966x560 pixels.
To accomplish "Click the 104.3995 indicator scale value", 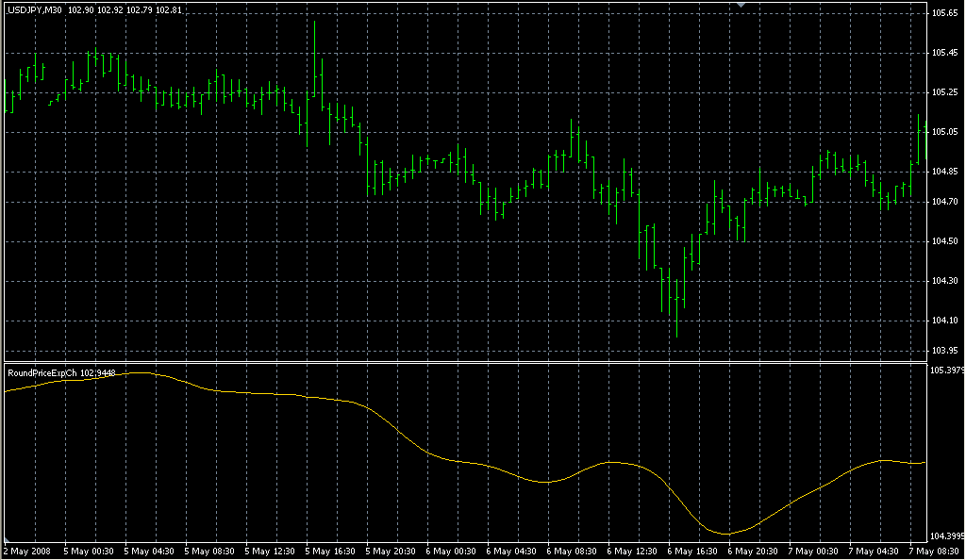I will (947, 536).
